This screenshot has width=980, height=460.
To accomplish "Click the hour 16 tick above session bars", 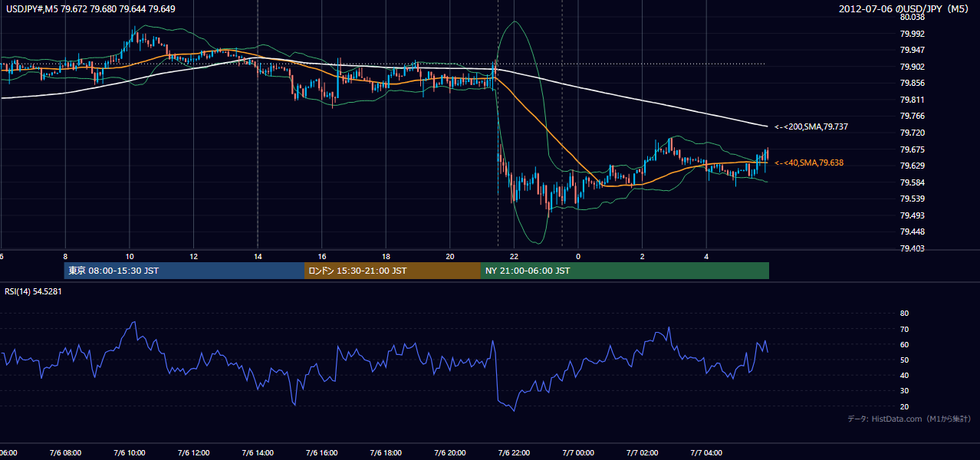I will point(321,256).
